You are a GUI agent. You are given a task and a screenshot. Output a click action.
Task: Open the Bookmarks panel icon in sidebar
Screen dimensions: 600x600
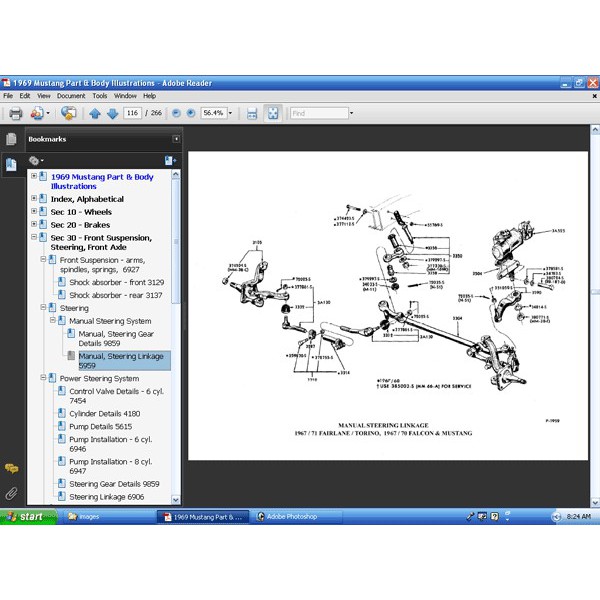pos(11,165)
